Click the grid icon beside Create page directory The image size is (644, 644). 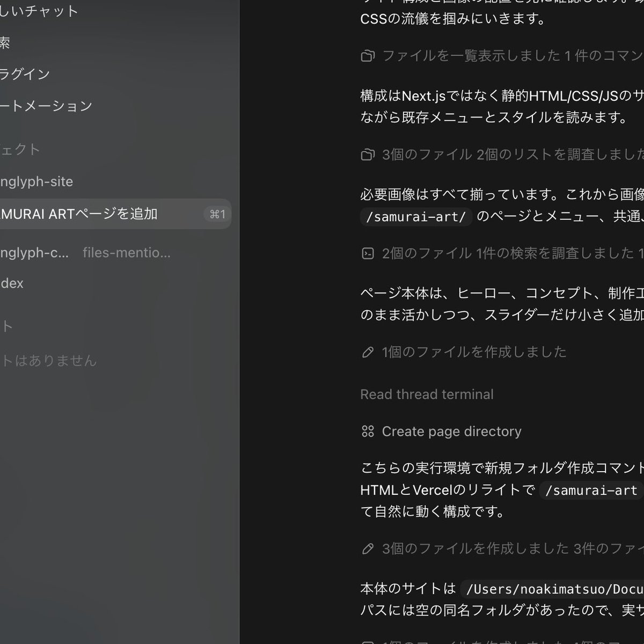click(368, 431)
